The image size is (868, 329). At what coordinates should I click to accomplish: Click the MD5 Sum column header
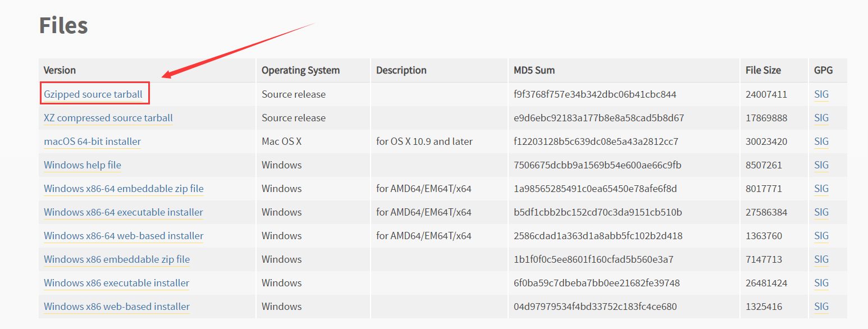[x=534, y=70]
